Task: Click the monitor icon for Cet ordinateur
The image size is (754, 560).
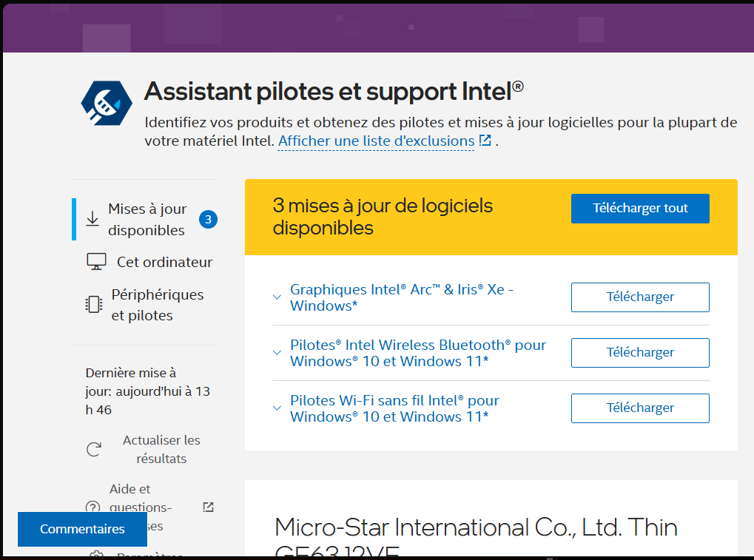Action: coord(96,262)
